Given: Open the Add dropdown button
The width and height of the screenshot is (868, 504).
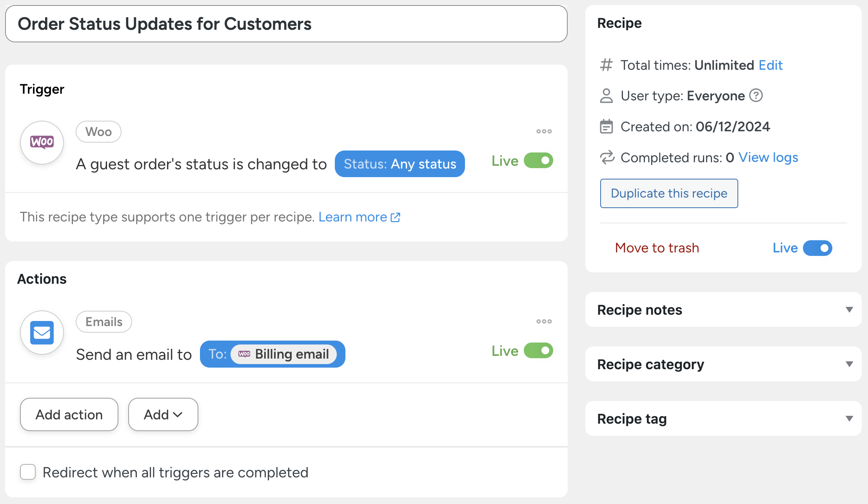Looking at the screenshot, I should point(163,415).
